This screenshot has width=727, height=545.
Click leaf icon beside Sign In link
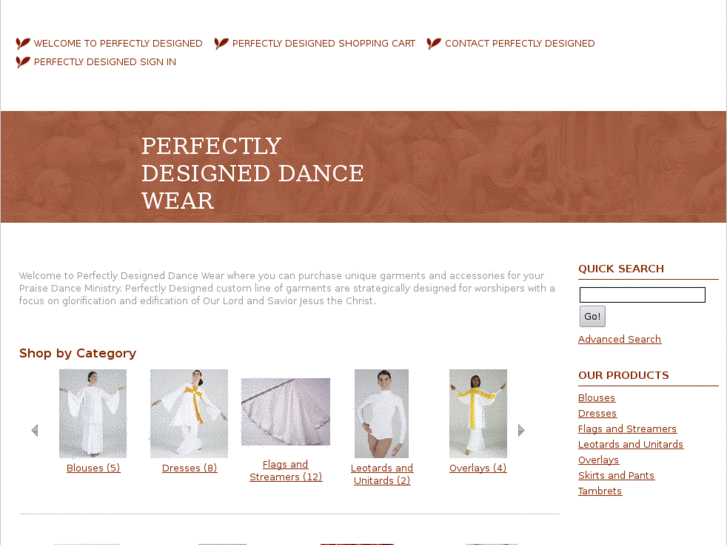coord(23,62)
